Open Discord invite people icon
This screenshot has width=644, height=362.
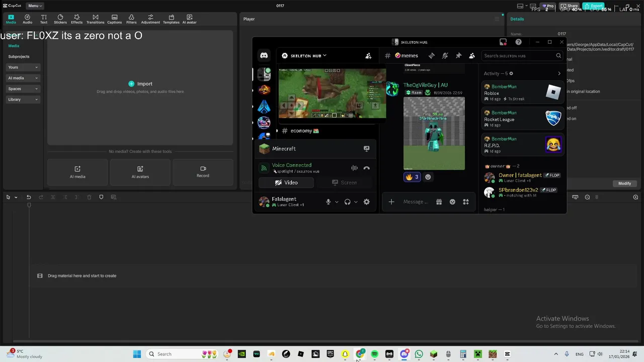[368, 56]
